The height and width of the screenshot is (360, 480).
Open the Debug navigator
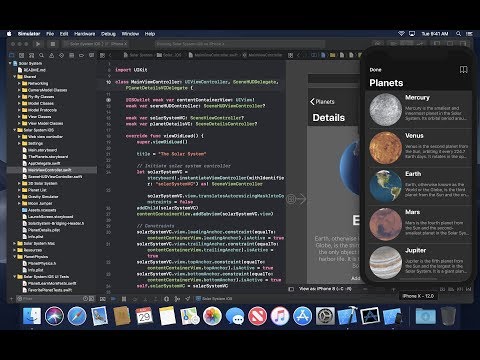(x=72, y=55)
